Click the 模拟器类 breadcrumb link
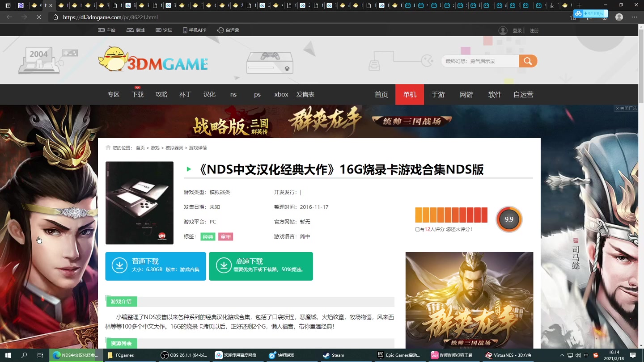 click(x=174, y=148)
